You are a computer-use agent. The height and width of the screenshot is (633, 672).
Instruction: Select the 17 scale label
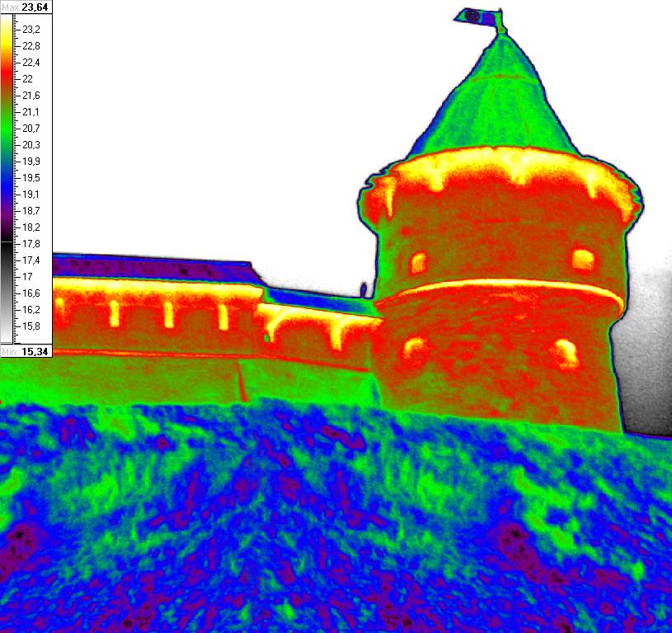pyautogui.click(x=27, y=277)
